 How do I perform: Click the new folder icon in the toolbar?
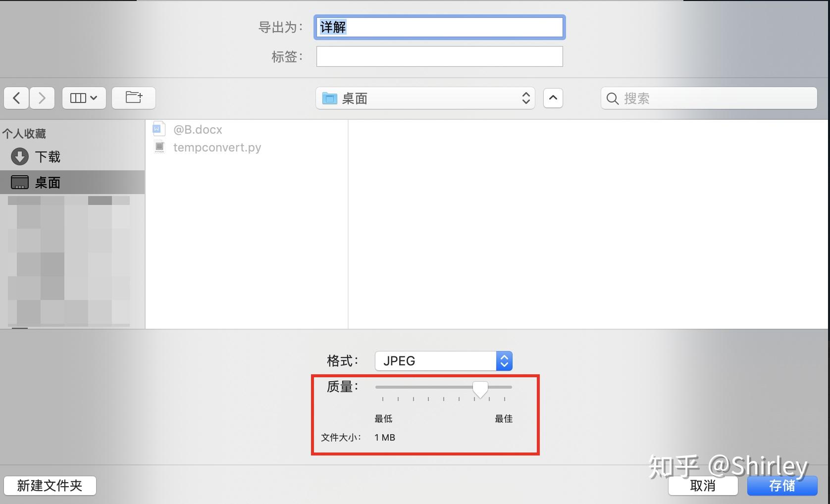point(133,98)
